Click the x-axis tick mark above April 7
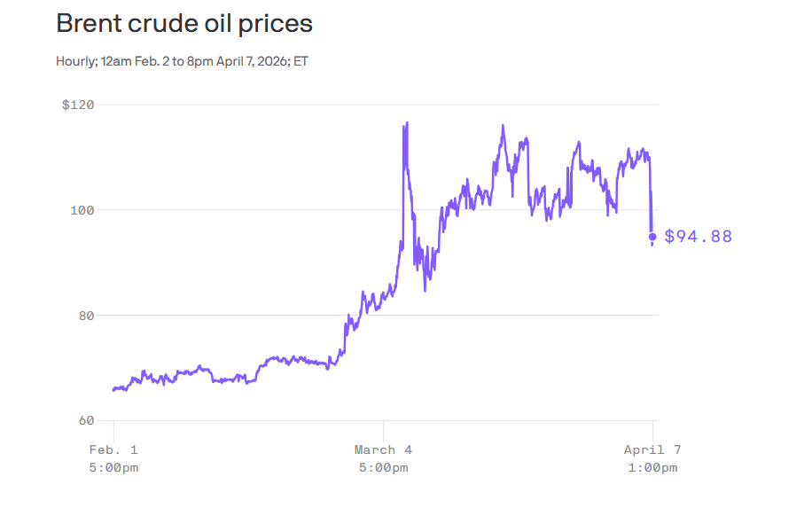 click(x=652, y=426)
